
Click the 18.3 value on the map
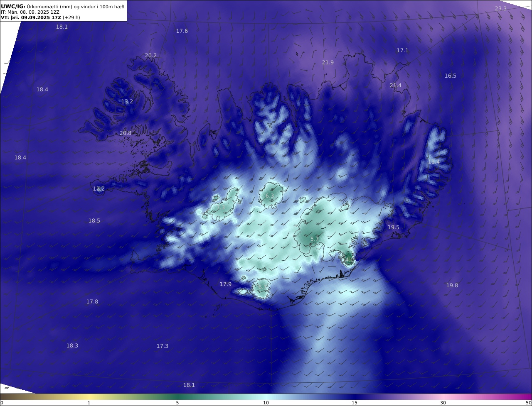click(x=72, y=346)
